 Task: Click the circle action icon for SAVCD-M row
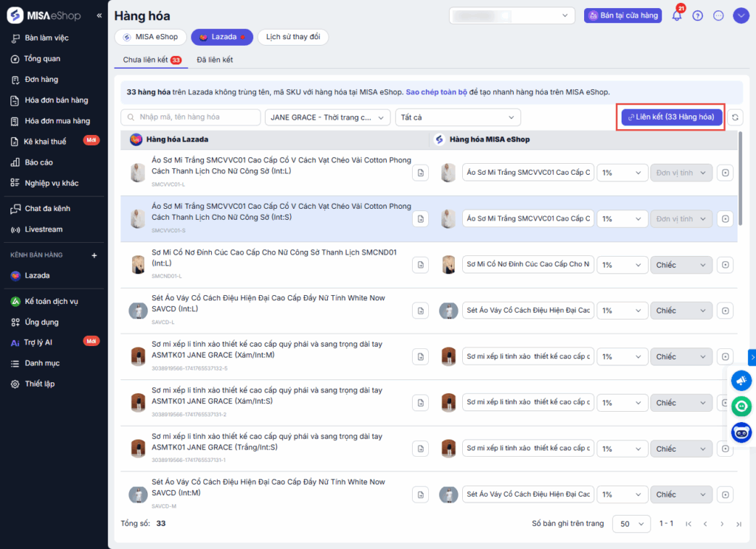click(x=725, y=494)
